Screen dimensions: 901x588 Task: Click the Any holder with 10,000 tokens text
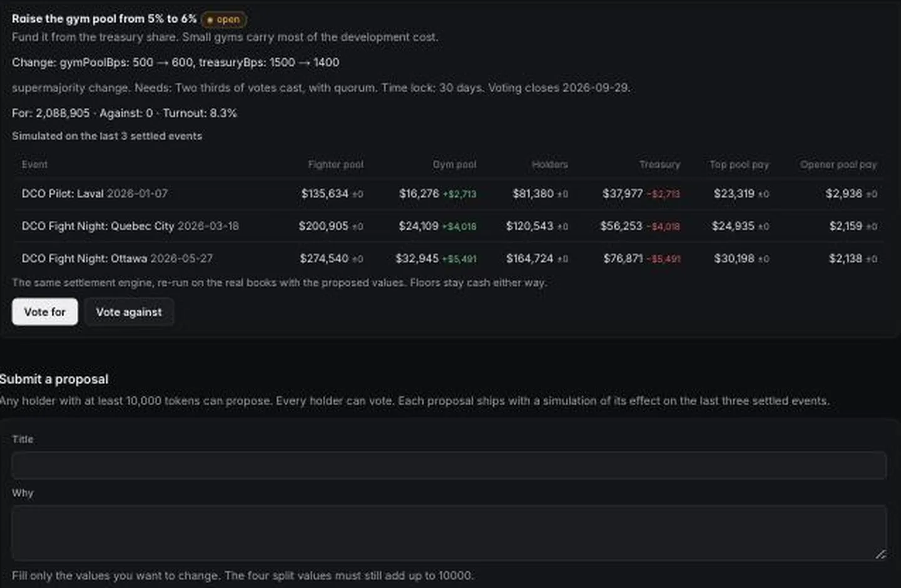[x=415, y=401]
